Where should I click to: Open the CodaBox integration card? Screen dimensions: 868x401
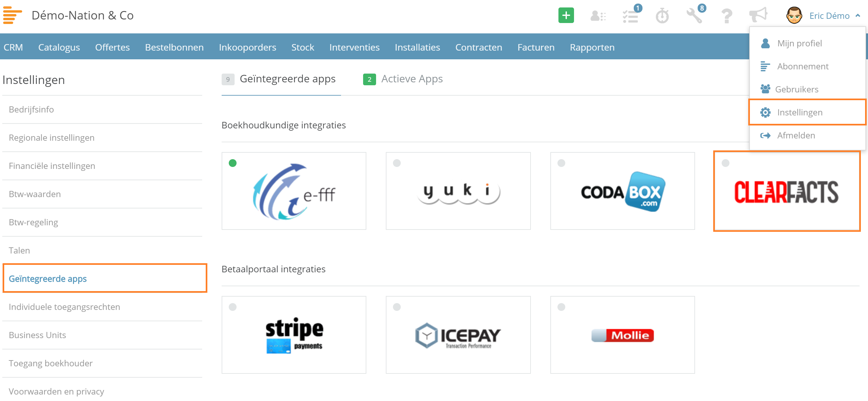coord(622,191)
